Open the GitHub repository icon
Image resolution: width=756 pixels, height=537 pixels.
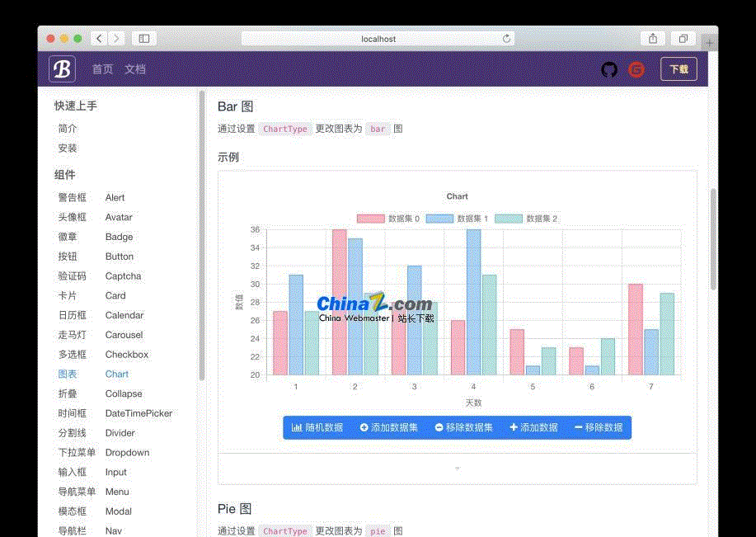click(609, 70)
